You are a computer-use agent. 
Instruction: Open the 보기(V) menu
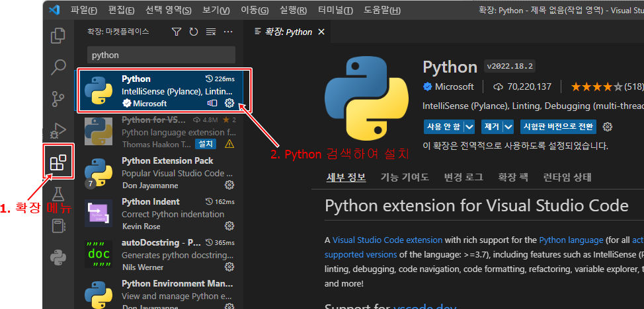pos(216,11)
